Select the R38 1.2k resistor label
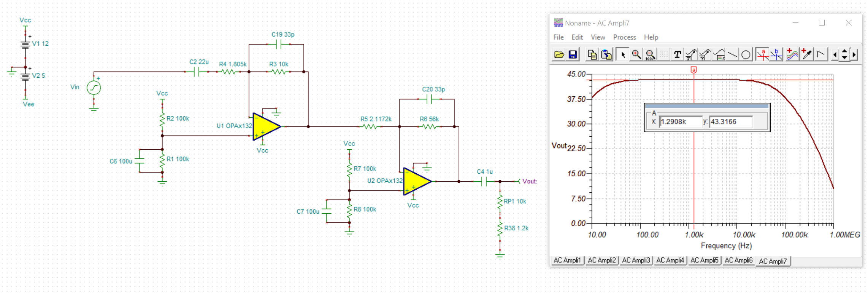Screen dimensions: 868x294 516,228
